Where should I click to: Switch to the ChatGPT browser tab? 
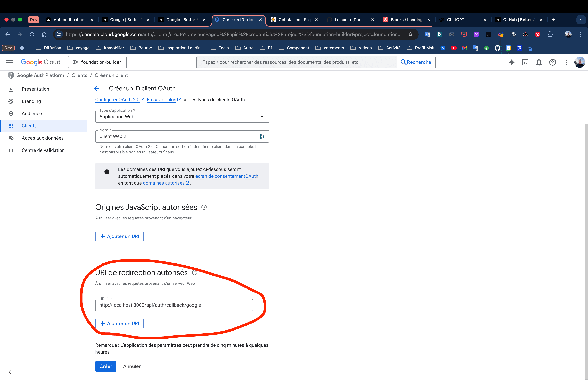pyautogui.click(x=455, y=20)
